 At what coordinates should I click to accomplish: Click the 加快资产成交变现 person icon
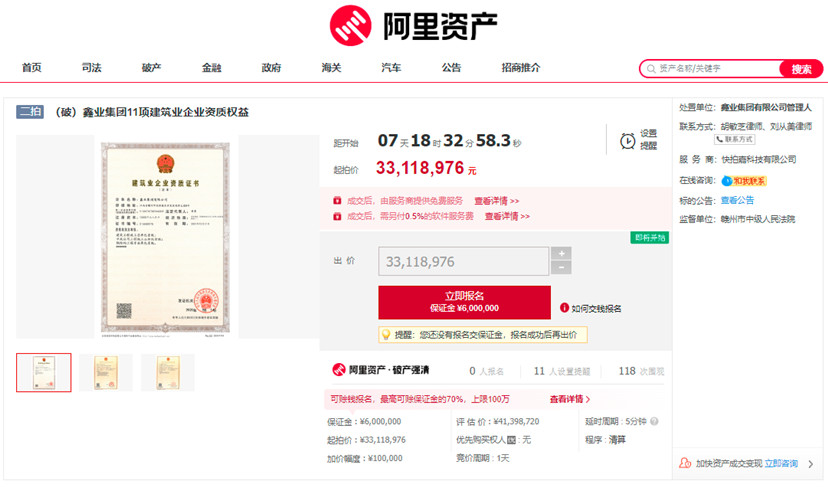click(685, 463)
